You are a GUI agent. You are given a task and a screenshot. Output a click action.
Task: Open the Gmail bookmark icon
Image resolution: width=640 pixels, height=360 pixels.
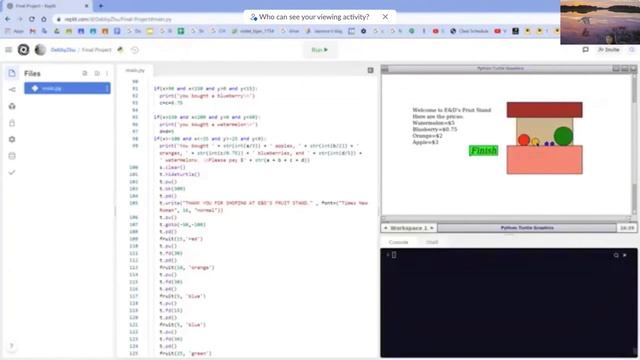(33, 31)
